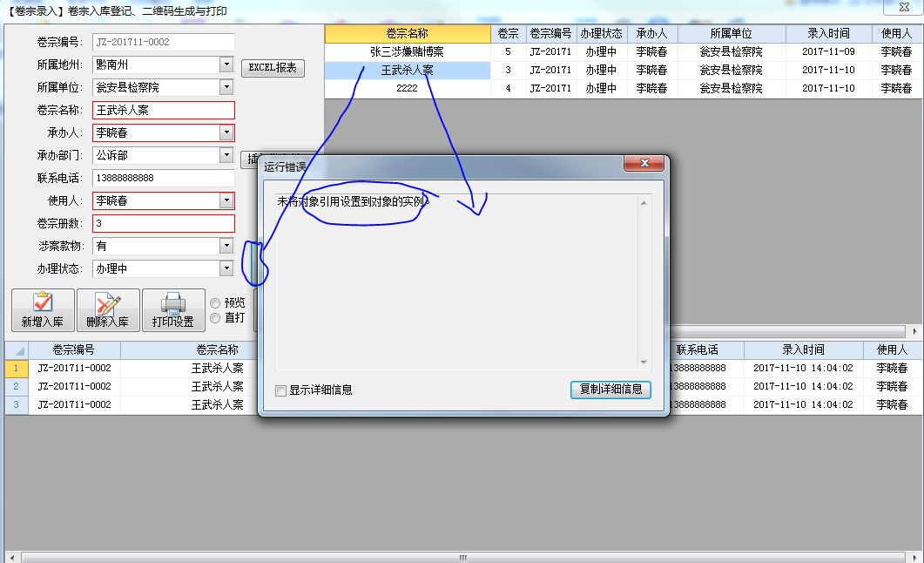Click the 新增入库 clipboard icon button
Viewport: 924px width, 563px height.
click(x=42, y=310)
